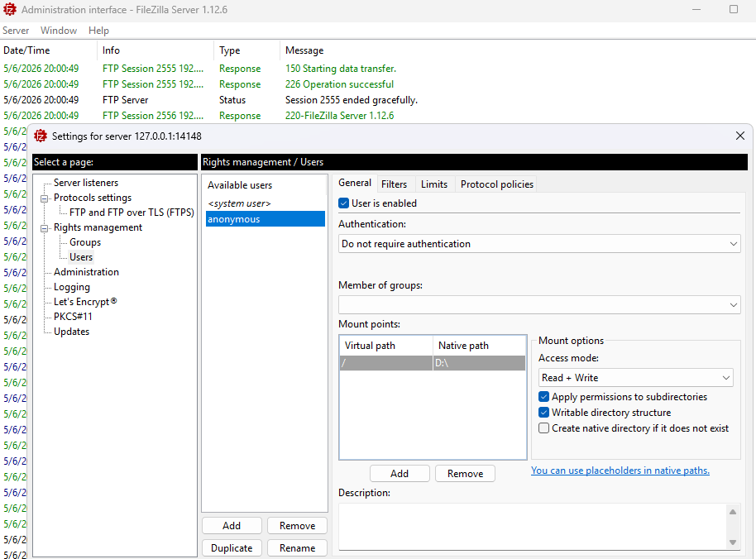The height and width of the screenshot is (559, 756).
Task: Click the FileZilla Server logo in title bar
Action: [10, 10]
